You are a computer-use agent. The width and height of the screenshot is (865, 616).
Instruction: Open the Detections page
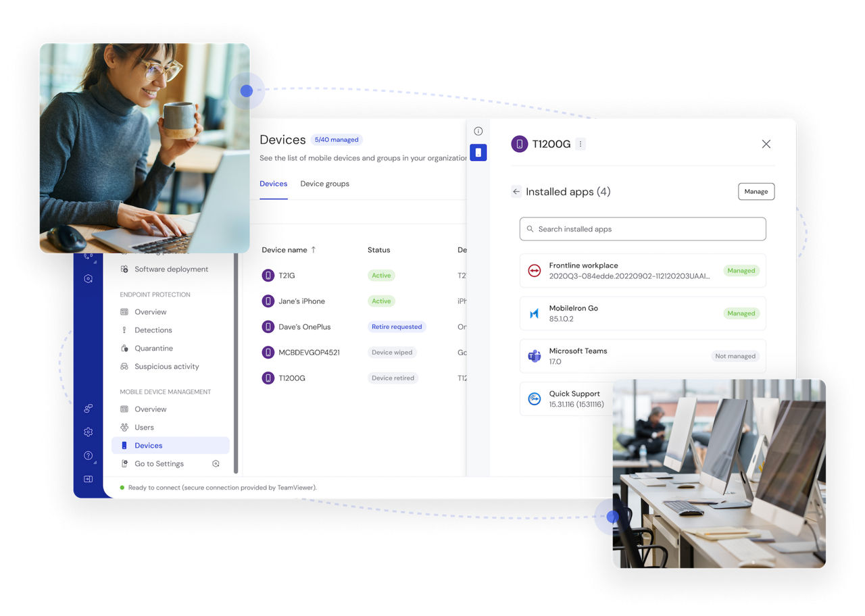[x=153, y=330]
